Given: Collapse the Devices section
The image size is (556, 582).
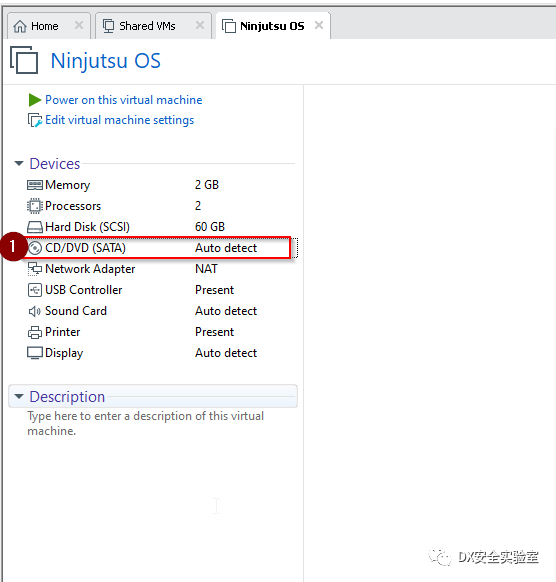Looking at the screenshot, I should (x=19, y=163).
